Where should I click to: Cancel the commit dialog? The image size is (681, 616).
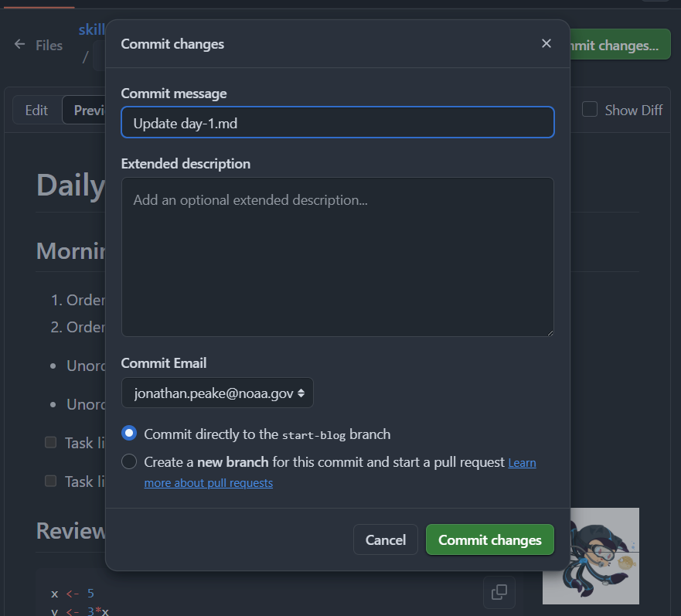point(386,539)
